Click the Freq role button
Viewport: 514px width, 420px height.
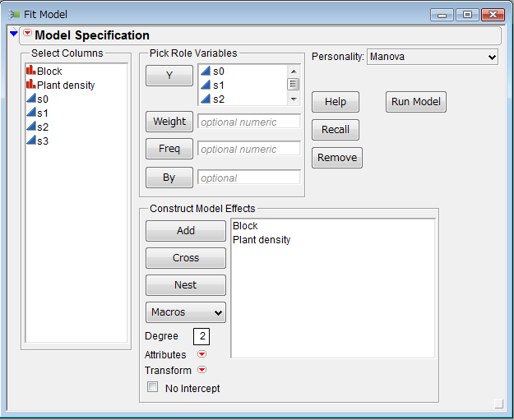(169, 149)
